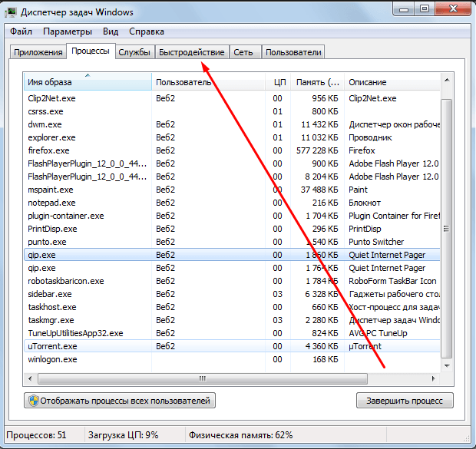Click horizontal scrollbar left arrow

click(30, 378)
